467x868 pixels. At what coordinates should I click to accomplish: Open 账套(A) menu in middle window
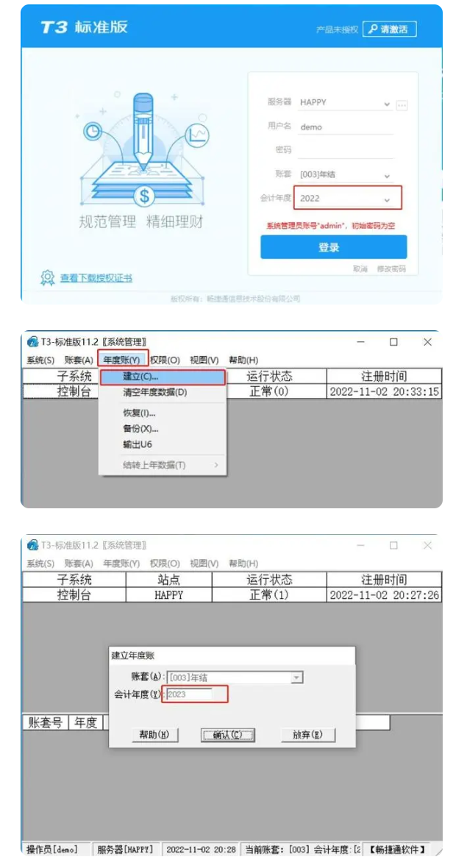79,360
